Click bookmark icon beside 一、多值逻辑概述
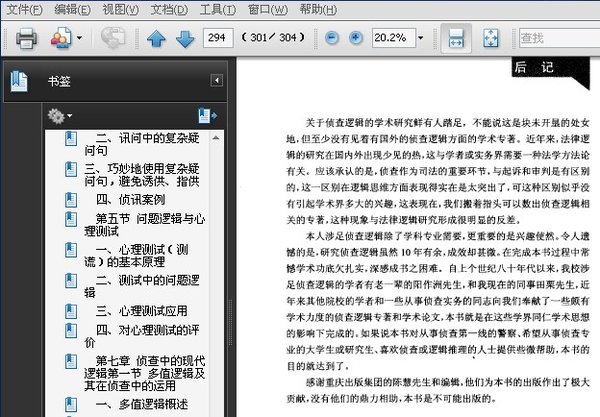The image size is (600, 417). point(71,404)
